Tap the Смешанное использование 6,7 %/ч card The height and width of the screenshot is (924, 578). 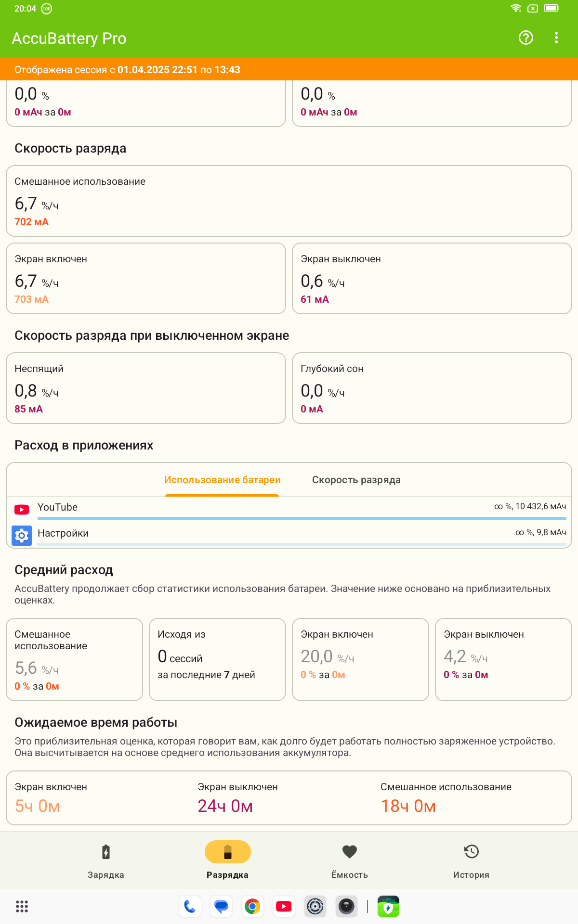289,201
